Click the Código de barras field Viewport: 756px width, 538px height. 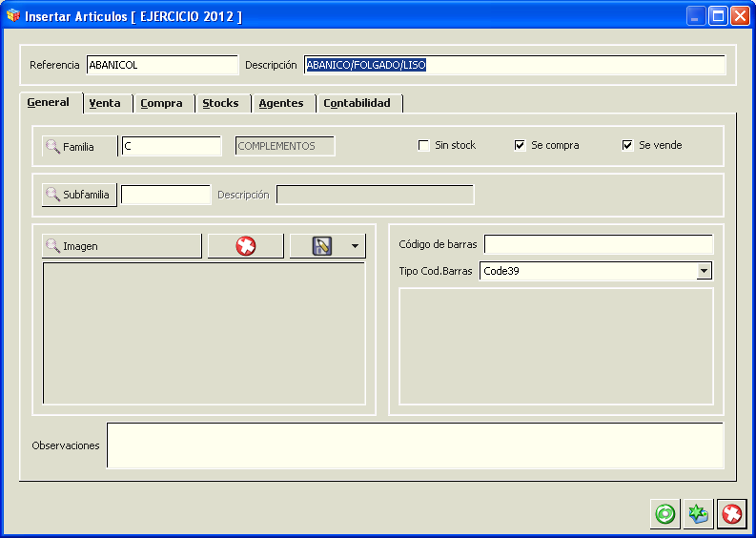point(599,244)
